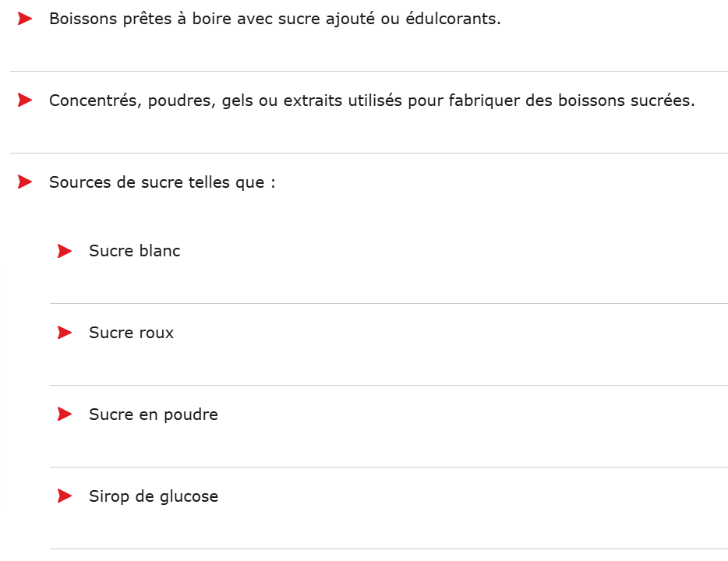Click the "Sucre roux" sub-item text
Image resolution: width=728 pixels, height=561 pixels.
(x=131, y=333)
